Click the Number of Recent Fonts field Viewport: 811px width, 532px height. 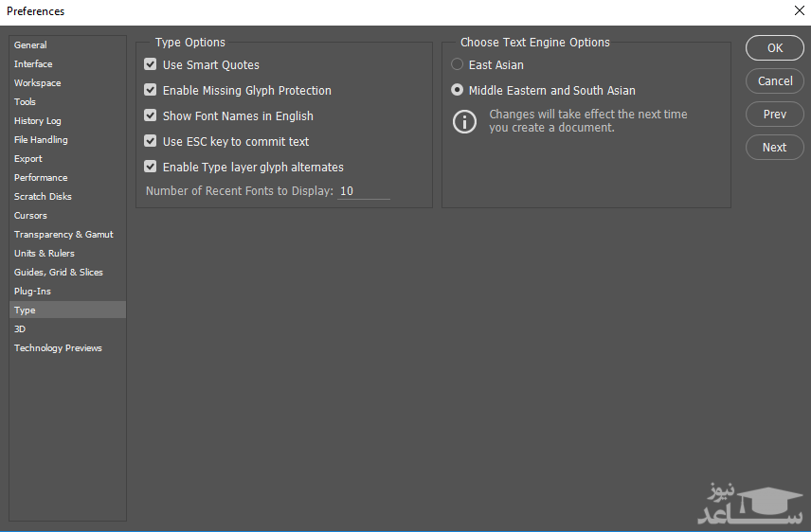click(363, 191)
